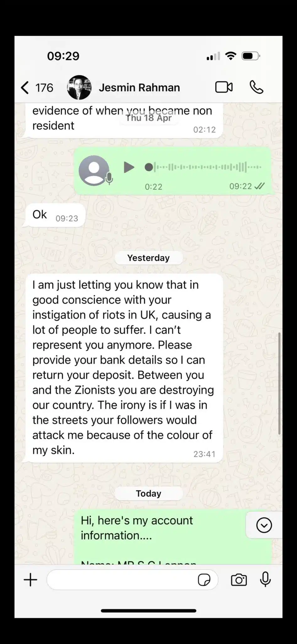The image size is (297, 644).
Task: Open Jesmin Rahman's profile picture
Action: tap(79, 87)
